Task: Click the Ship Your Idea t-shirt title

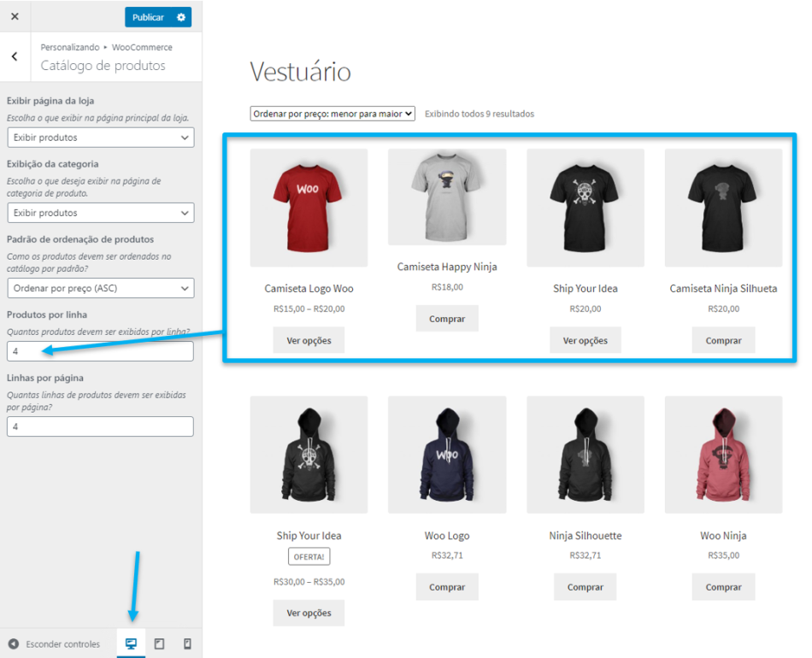Action: 585,289
